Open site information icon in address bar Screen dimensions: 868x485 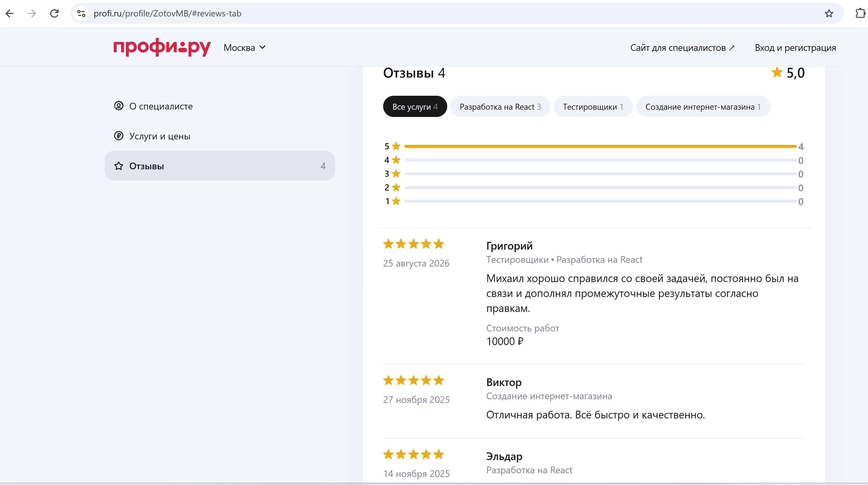[81, 13]
